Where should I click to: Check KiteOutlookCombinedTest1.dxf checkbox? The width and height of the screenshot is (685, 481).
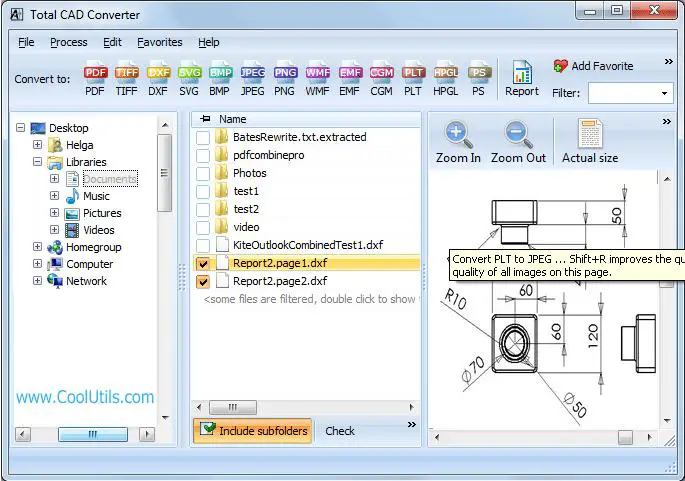point(203,245)
